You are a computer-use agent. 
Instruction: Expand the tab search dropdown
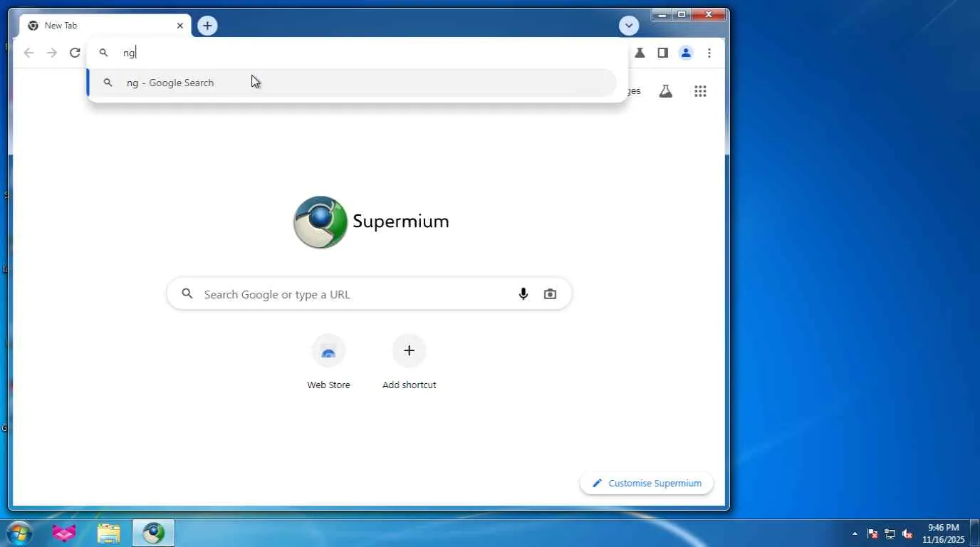point(629,26)
